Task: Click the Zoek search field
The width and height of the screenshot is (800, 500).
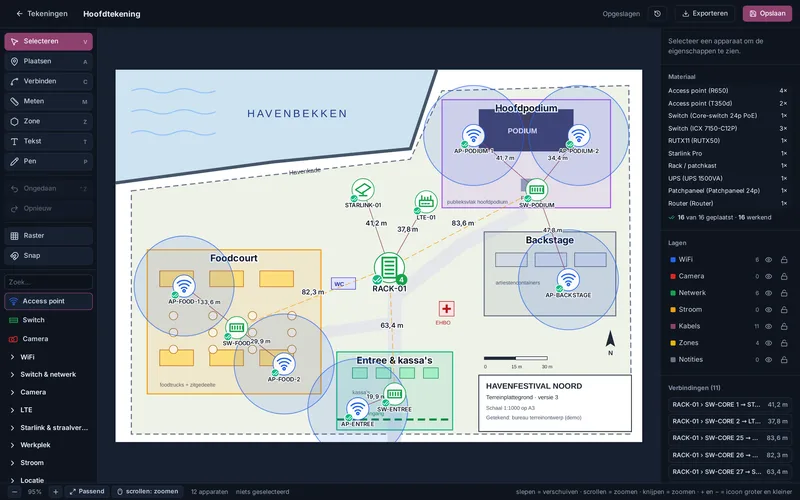Action: (x=48, y=282)
